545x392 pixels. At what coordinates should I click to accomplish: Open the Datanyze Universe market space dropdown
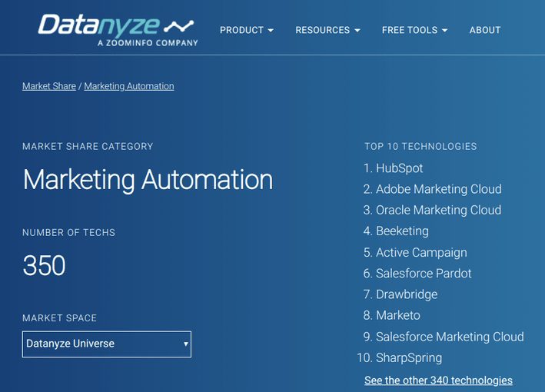coord(107,344)
